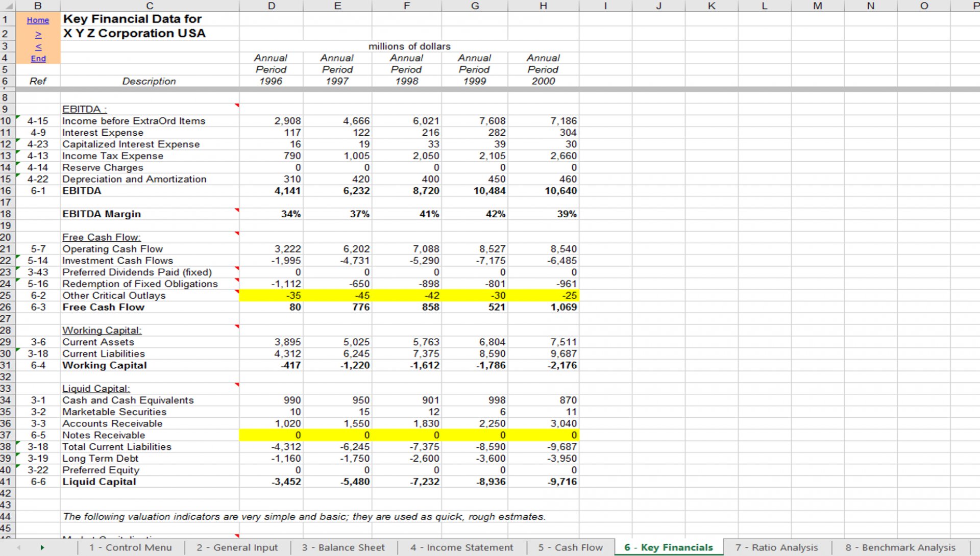
Task: Select the EBITDA : section heading cell
Action: click(150, 109)
